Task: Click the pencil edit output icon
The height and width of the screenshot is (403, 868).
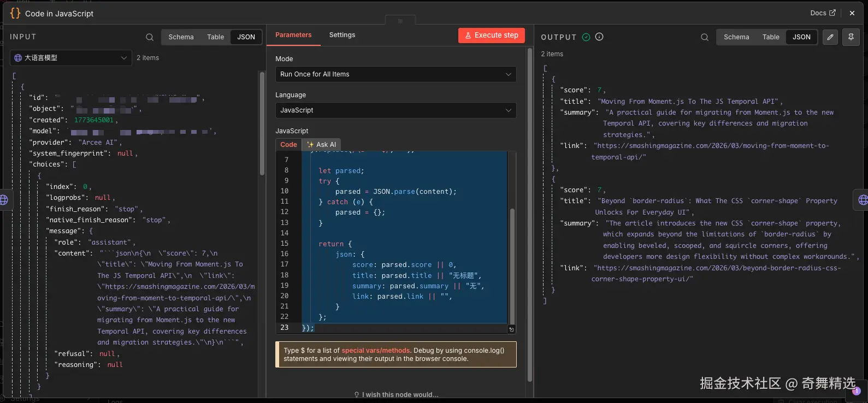Action: [830, 37]
